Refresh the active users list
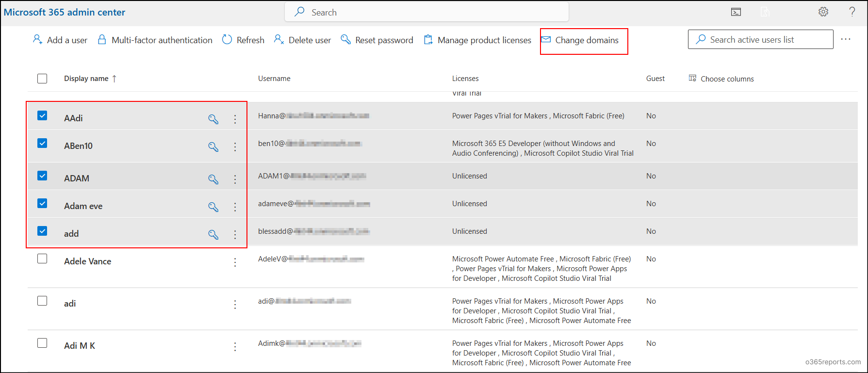 (243, 40)
